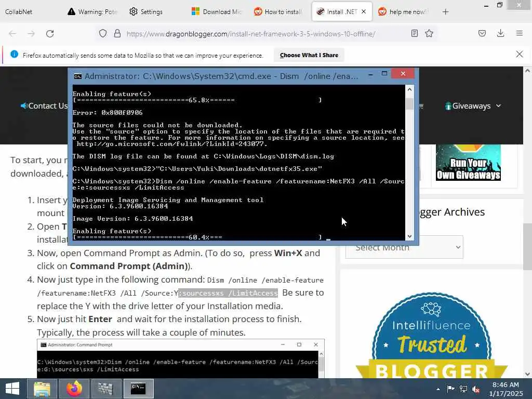
Task: Select Command Prompt taskbar button
Action: (x=138, y=389)
